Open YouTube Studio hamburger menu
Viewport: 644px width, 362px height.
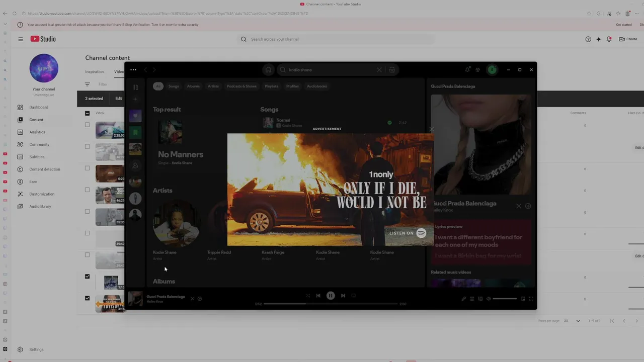(21, 39)
